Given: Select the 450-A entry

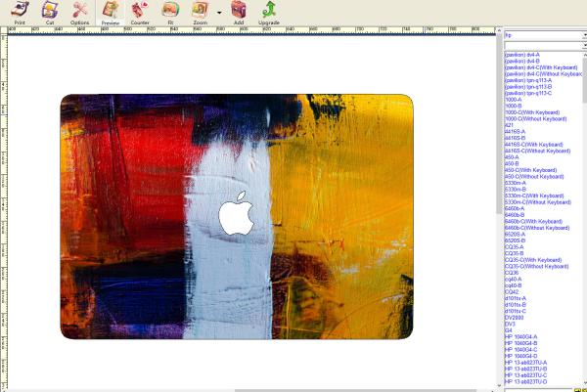Looking at the screenshot, I should [512, 157].
